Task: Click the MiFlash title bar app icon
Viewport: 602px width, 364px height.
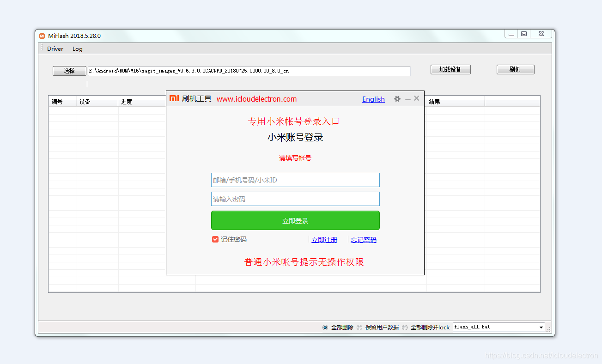Action: pyautogui.click(x=42, y=36)
